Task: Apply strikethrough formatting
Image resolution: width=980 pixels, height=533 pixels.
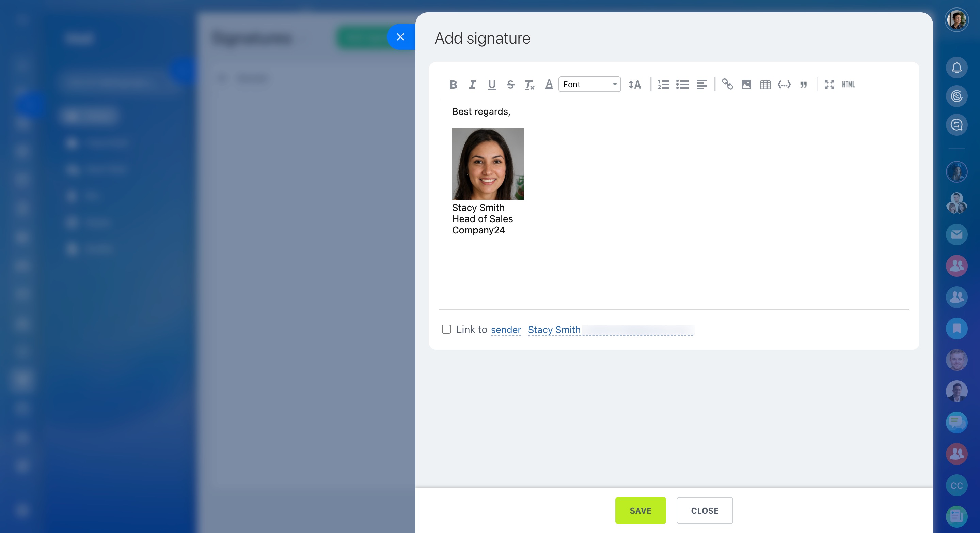Action: (x=510, y=85)
